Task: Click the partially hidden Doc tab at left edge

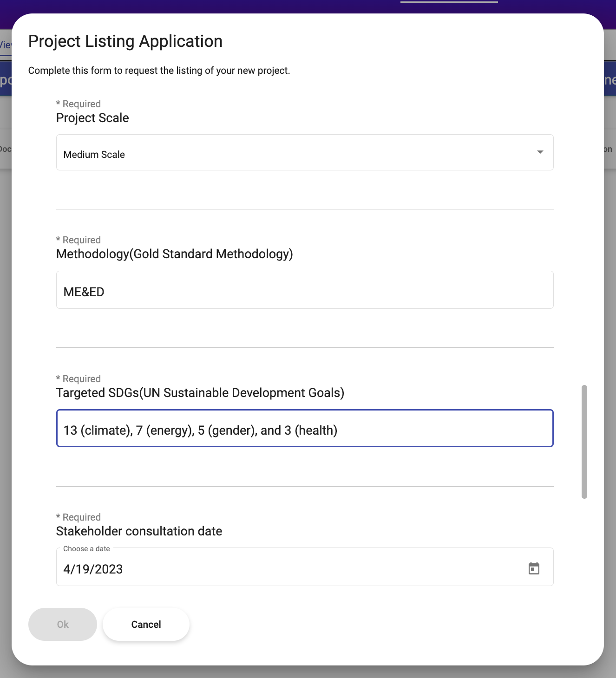Action: pos(5,149)
